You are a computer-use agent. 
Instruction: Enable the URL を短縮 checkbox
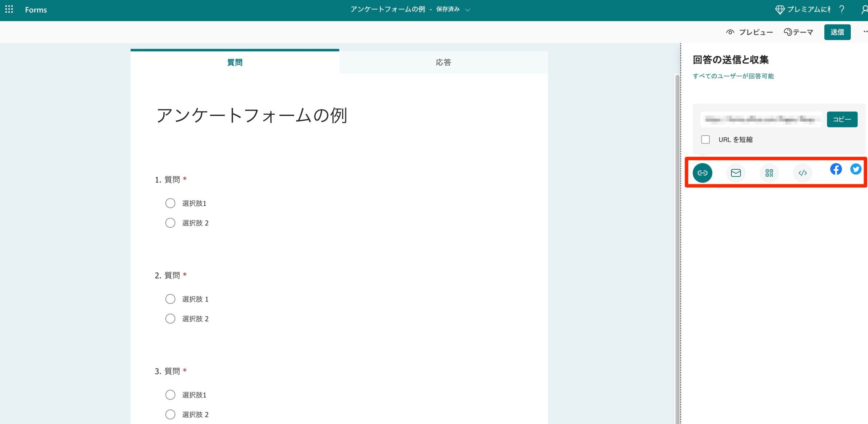(x=706, y=139)
